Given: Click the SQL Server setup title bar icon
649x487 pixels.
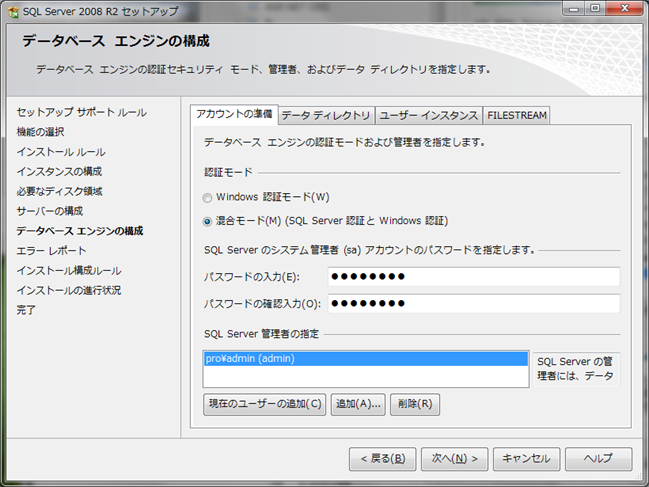Looking at the screenshot, I should point(13,12).
